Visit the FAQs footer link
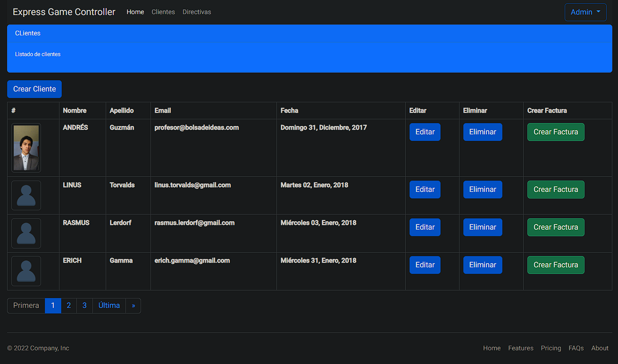 pyautogui.click(x=576, y=348)
